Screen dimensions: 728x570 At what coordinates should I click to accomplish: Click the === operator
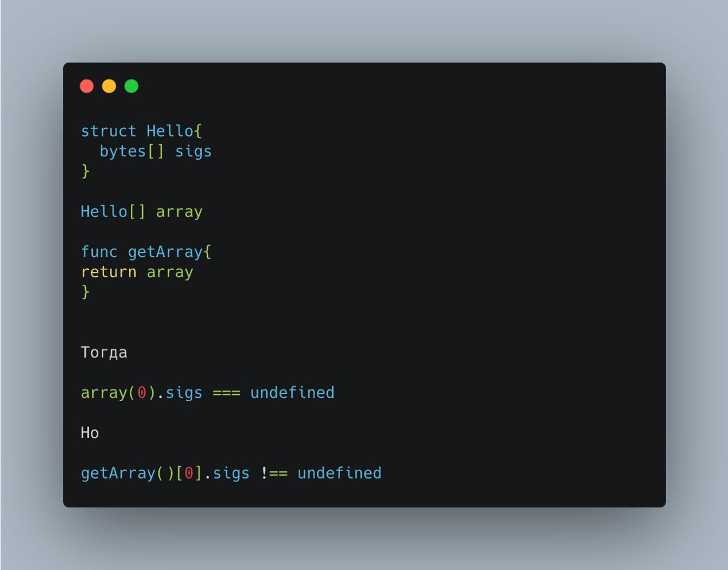pyautogui.click(x=226, y=393)
